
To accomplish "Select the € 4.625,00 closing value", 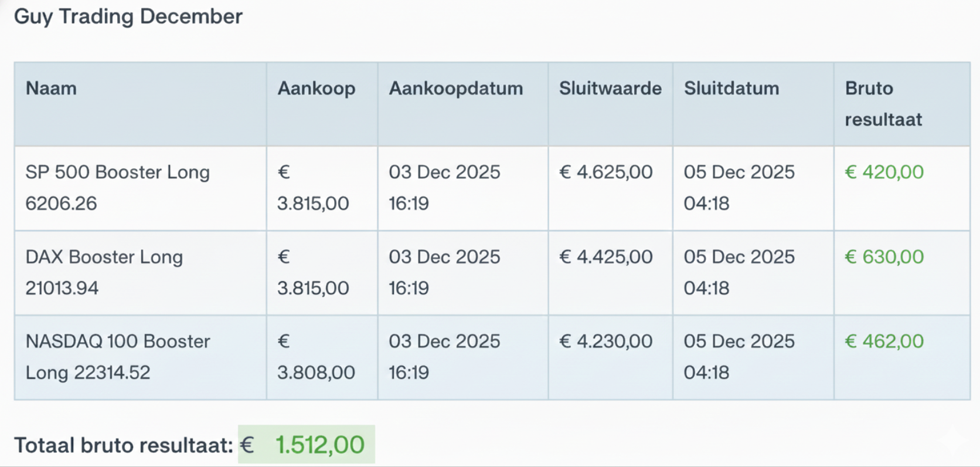I will pyautogui.click(x=606, y=172).
